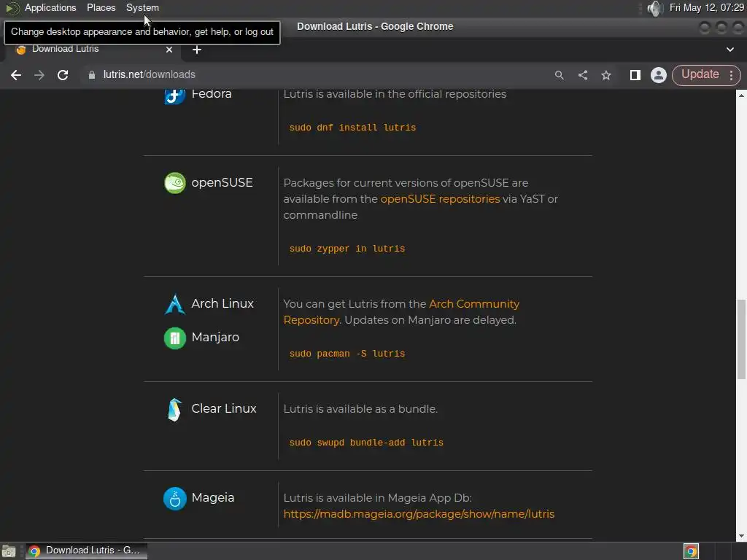Open the Places menu

click(x=101, y=7)
